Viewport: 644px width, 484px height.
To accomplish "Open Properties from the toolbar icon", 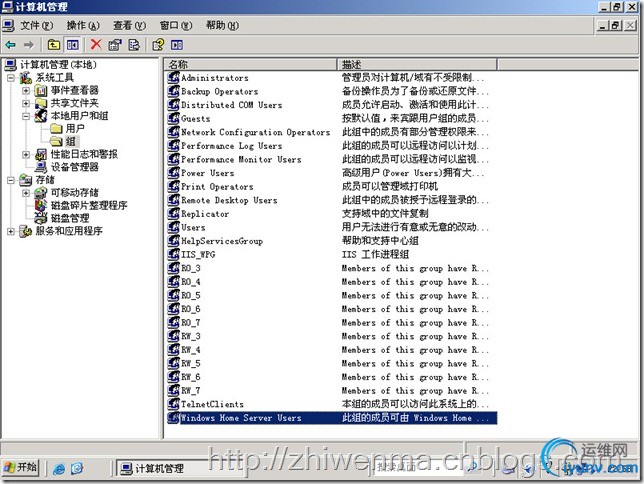I will pyautogui.click(x=115, y=44).
